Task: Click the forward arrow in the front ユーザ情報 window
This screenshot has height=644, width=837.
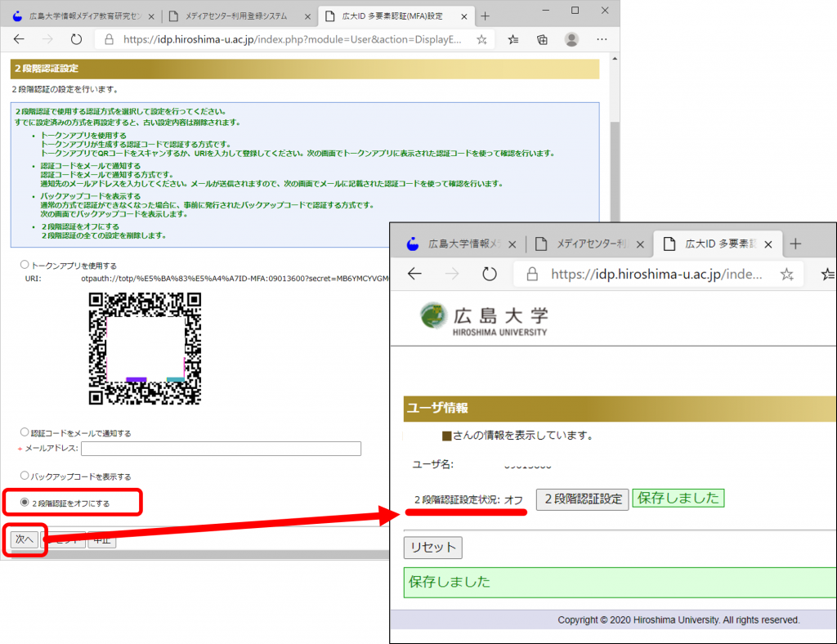Action: pos(451,274)
